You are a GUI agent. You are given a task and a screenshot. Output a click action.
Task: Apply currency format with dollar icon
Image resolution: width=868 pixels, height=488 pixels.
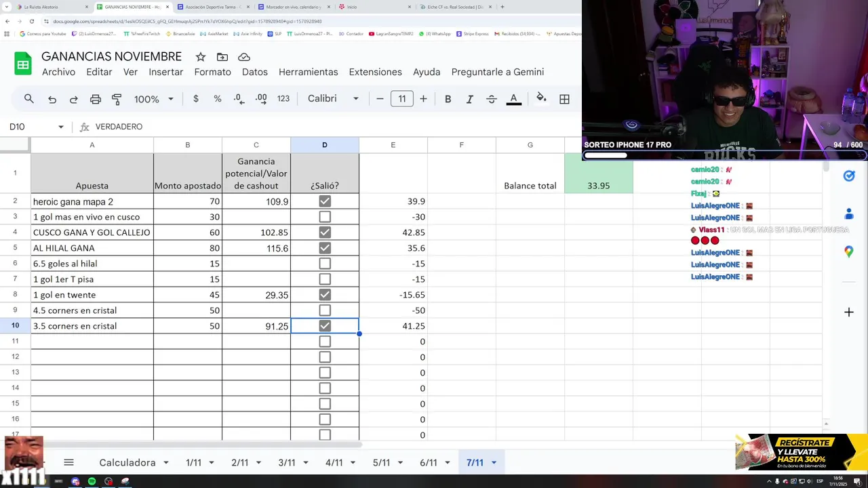point(196,99)
